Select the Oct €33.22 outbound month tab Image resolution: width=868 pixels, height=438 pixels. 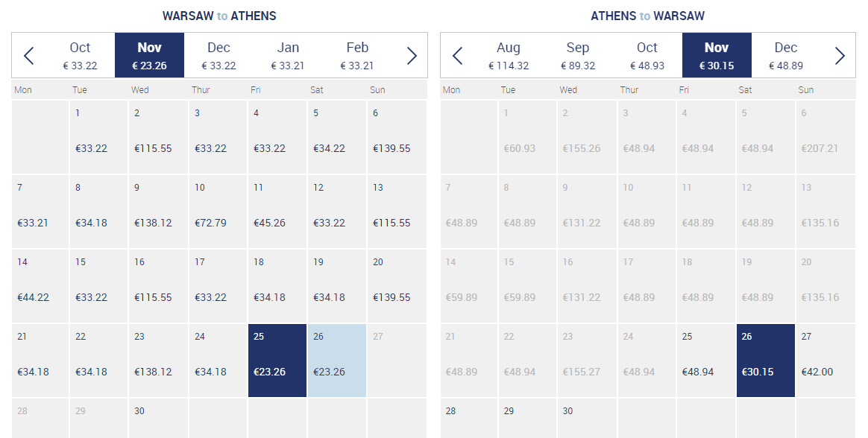coord(81,55)
